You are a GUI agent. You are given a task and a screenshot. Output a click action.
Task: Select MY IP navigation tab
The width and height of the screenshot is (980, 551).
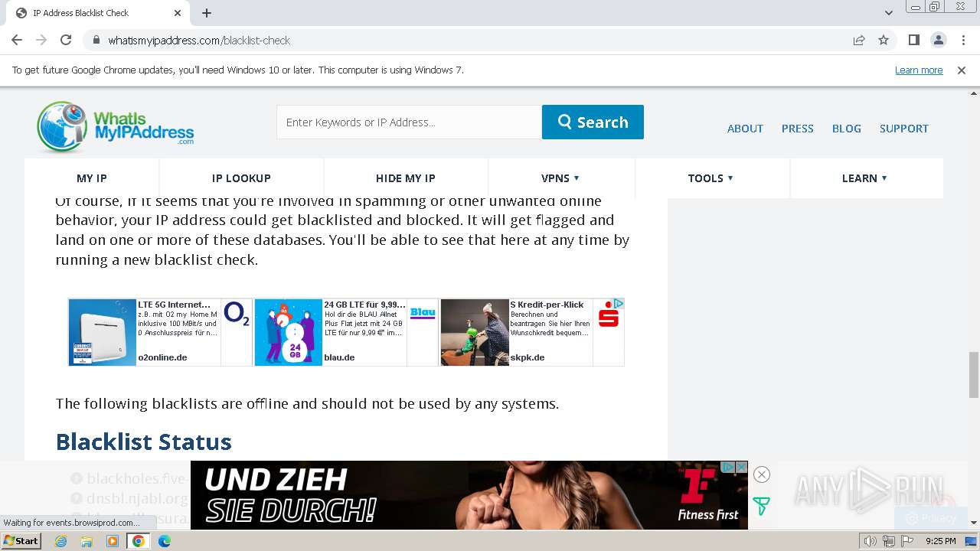click(x=92, y=178)
